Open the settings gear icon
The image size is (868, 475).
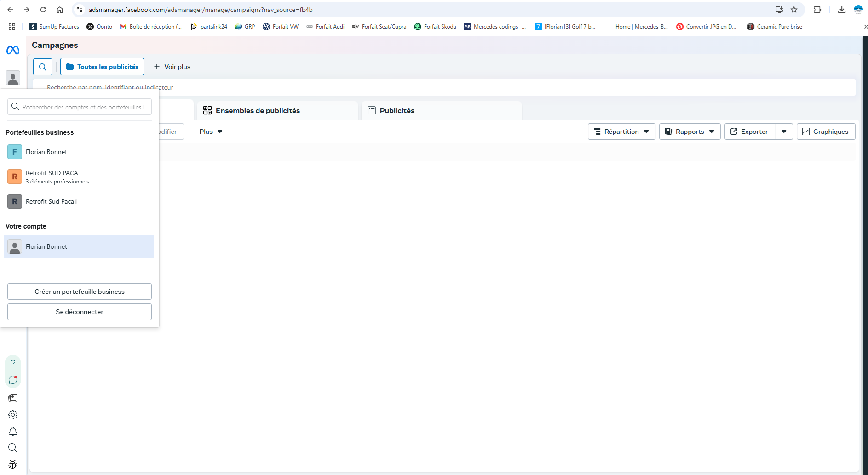pos(13,415)
